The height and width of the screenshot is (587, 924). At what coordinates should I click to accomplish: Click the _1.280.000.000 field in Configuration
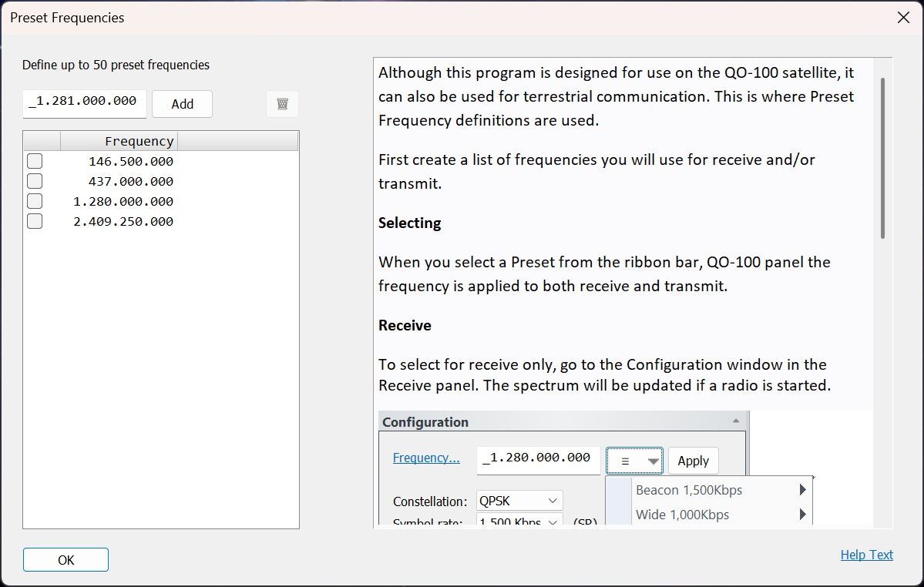538,461
